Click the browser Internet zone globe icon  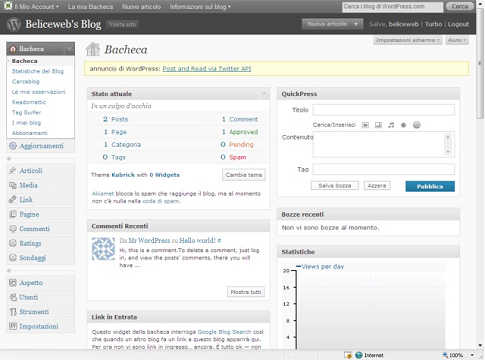tap(359, 355)
